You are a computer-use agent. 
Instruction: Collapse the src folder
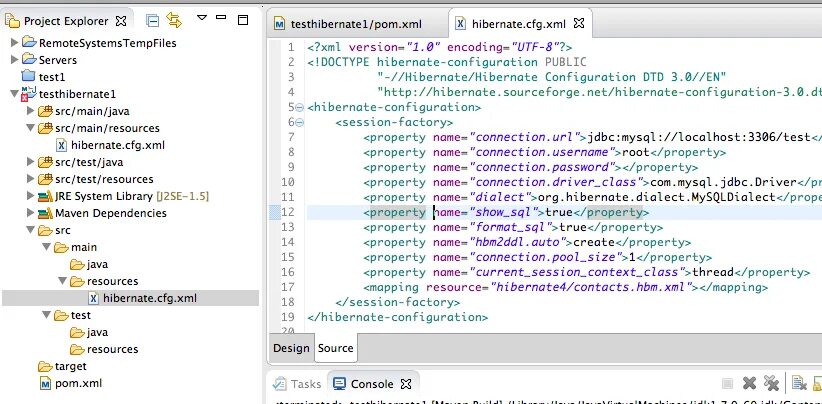click(x=30, y=230)
